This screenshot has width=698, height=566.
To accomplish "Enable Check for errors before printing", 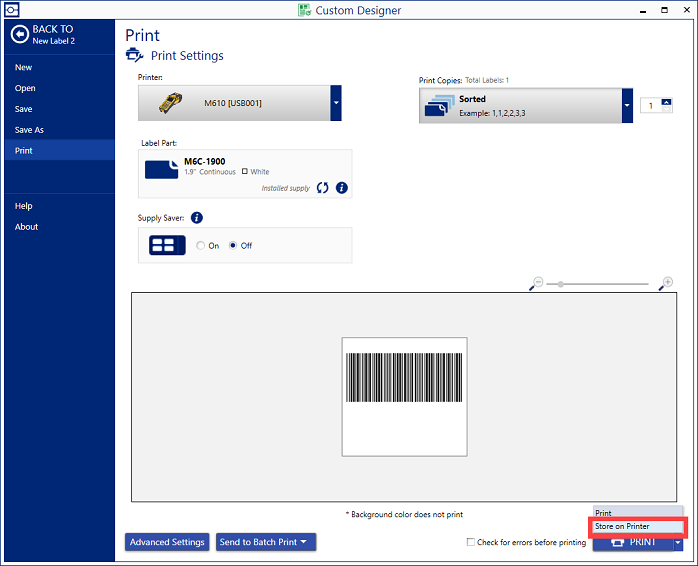I will (471, 542).
